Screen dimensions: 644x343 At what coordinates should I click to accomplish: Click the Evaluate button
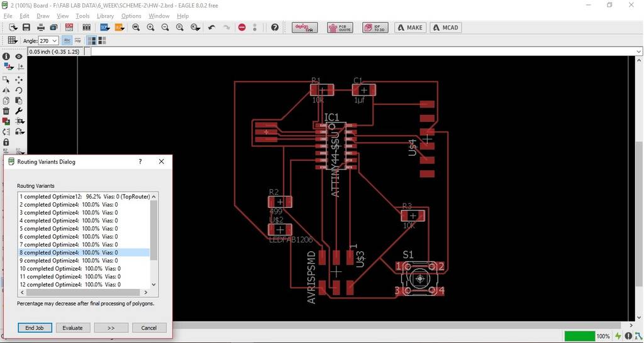(x=73, y=328)
